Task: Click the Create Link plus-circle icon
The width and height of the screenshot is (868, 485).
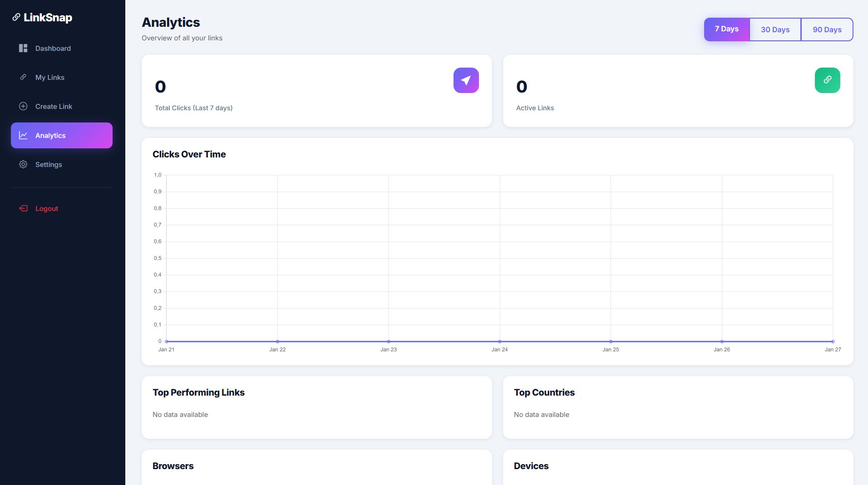Action: [x=23, y=106]
